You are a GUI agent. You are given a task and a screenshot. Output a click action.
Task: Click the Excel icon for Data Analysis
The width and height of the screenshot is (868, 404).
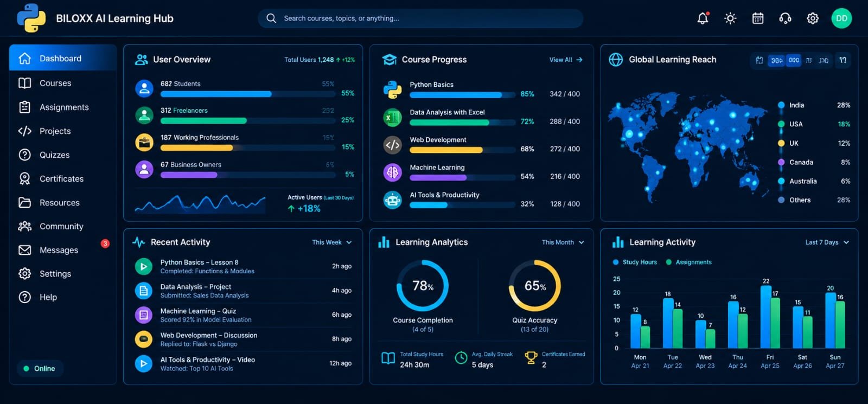(x=392, y=117)
